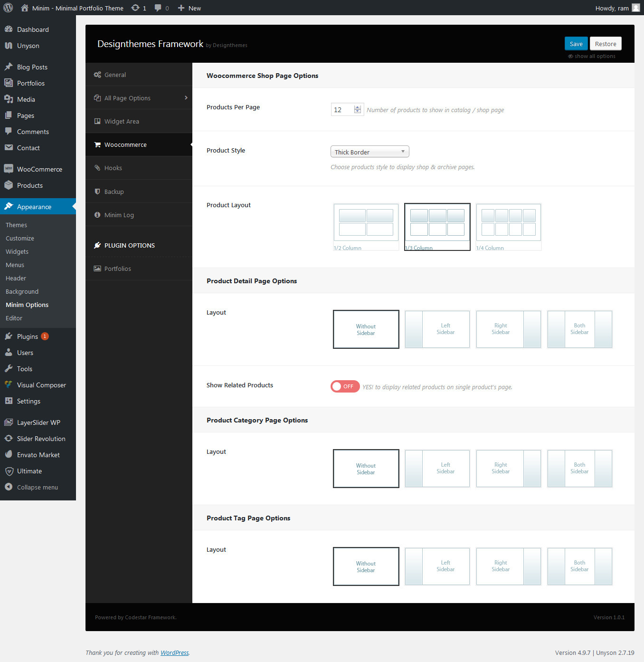The image size is (644, 662).
Task: Open Background under Appearance
Action: tap(22, 291)
